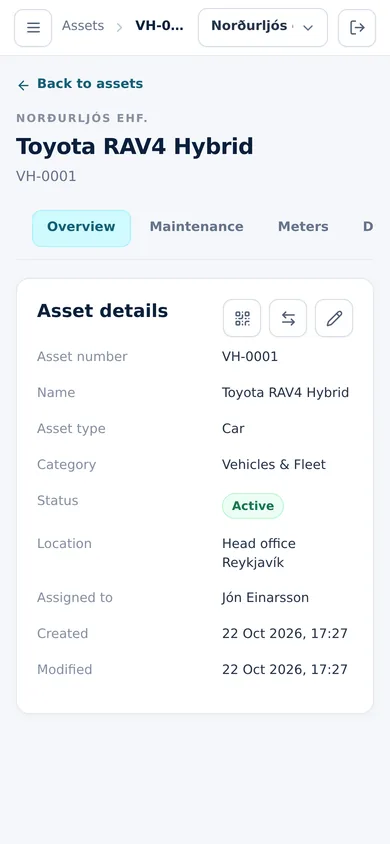Viewport: 390px width, 844px height.
Task: Click the transfer asset arrows icon
Action: click(288, 318)
